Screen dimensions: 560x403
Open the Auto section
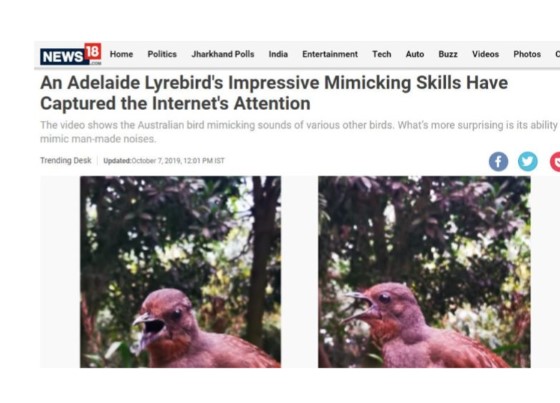click(x=415, y=54)
